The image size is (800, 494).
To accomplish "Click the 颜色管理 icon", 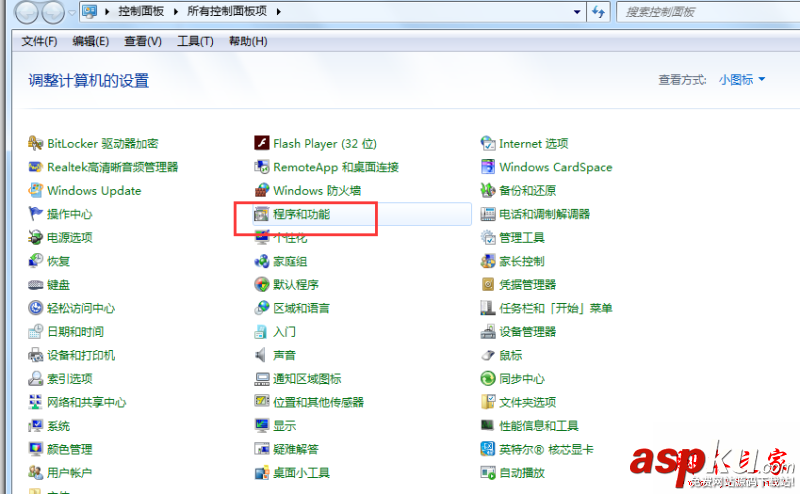I will click(35, 449).
